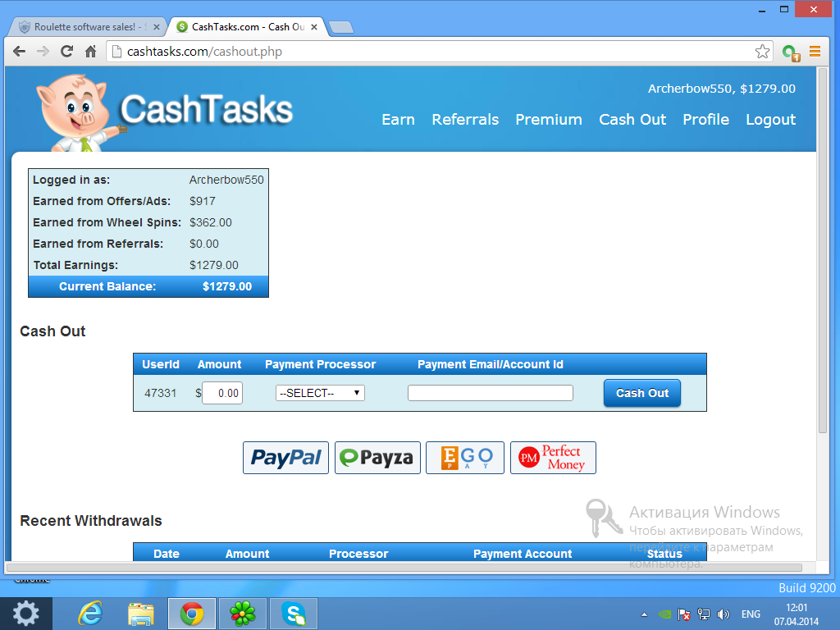Open the network tray icon
This screenshot has height=630, width=840.
[703, 614]
